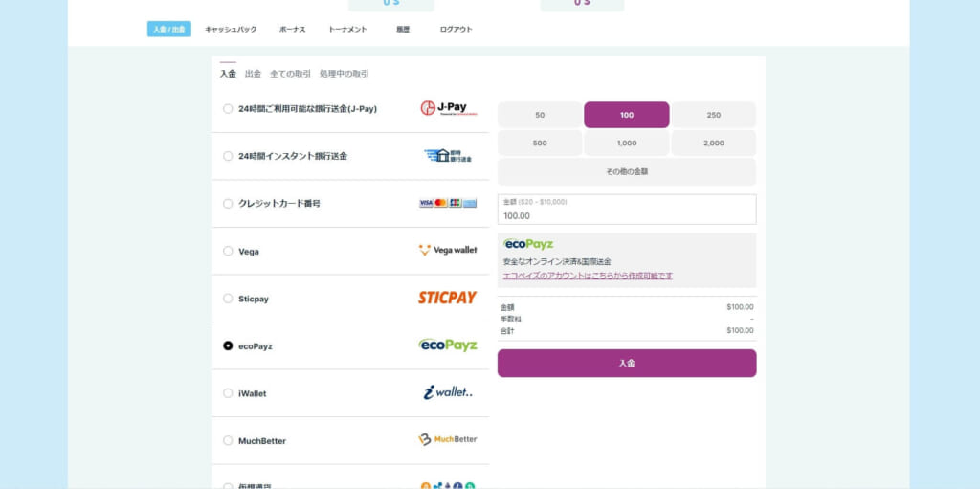Screen dimensions: 980x489
Task: Click the ecoPayz logo in info panel
Action: 528,244
